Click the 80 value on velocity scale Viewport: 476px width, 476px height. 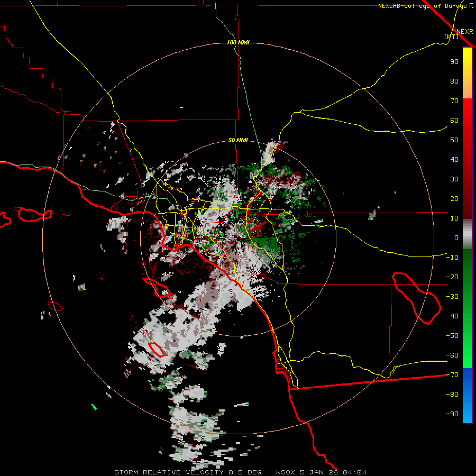tap(454, 81)
